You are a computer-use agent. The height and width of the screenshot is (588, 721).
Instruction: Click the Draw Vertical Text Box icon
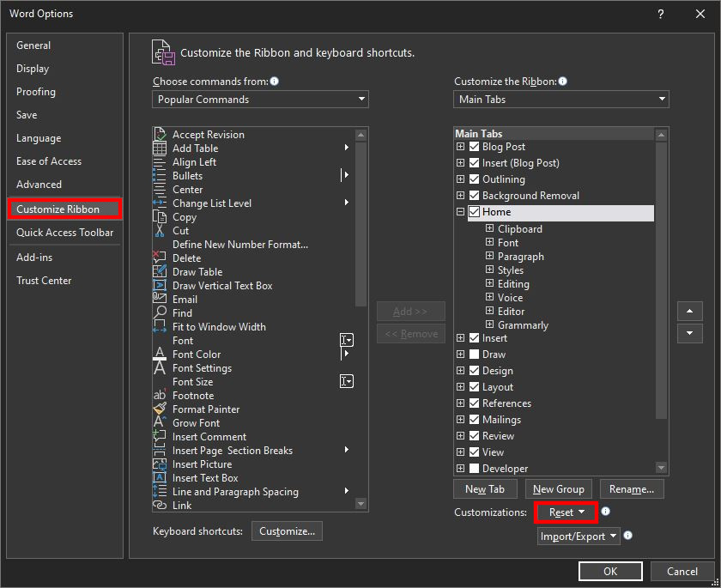point(160,286)
